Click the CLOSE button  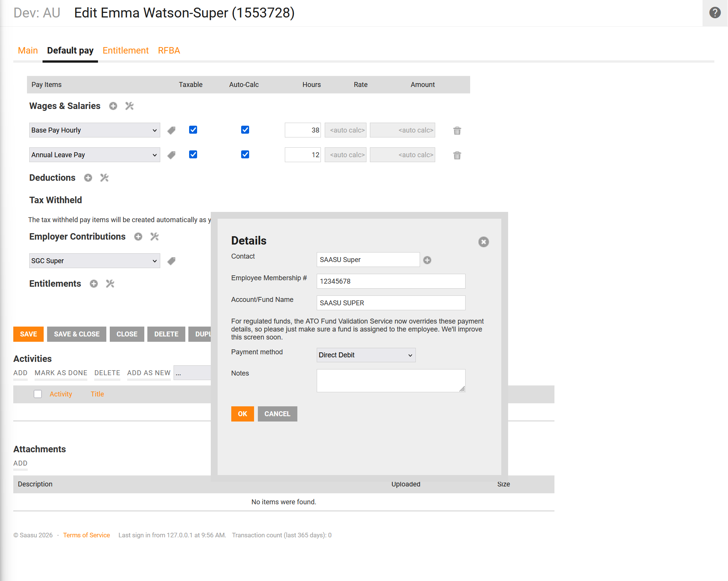(x=127, y=334)
